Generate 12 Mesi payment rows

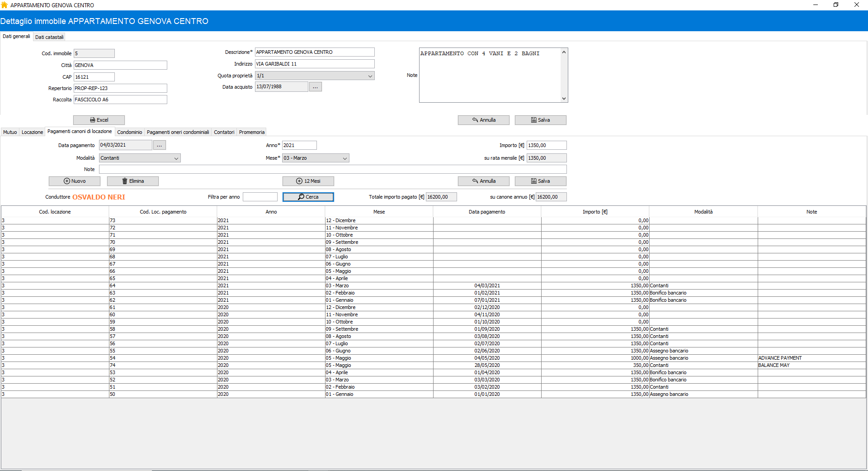308,181
